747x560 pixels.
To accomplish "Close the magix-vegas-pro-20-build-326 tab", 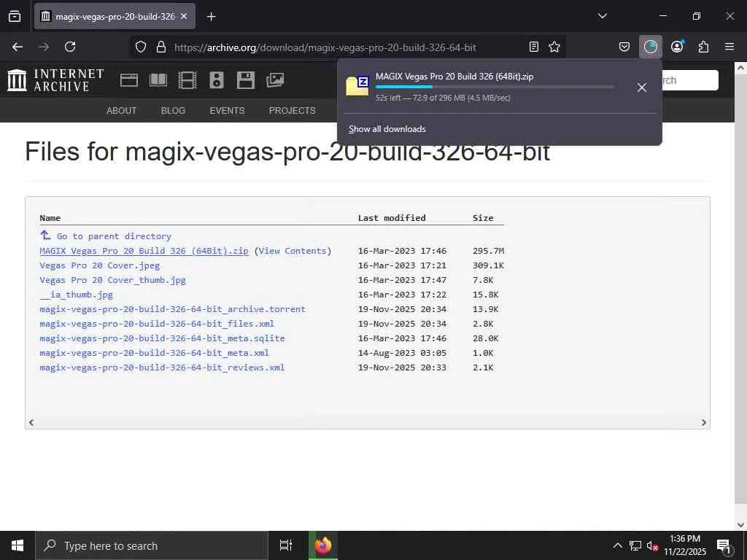I will click(184, 16).
